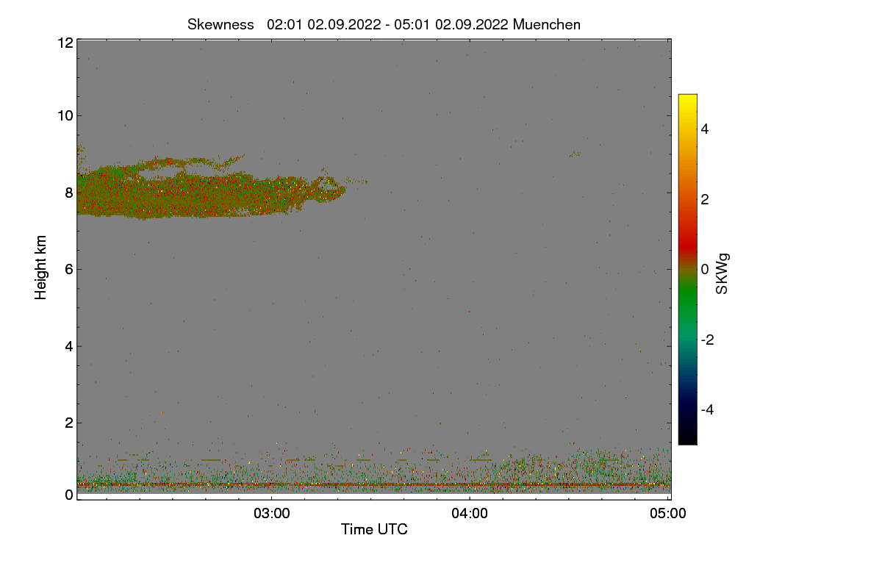Viewport: 882px width, 588px height.
Task: Select the 'SKWg' colorbar label
Action: tap(723, 273)
